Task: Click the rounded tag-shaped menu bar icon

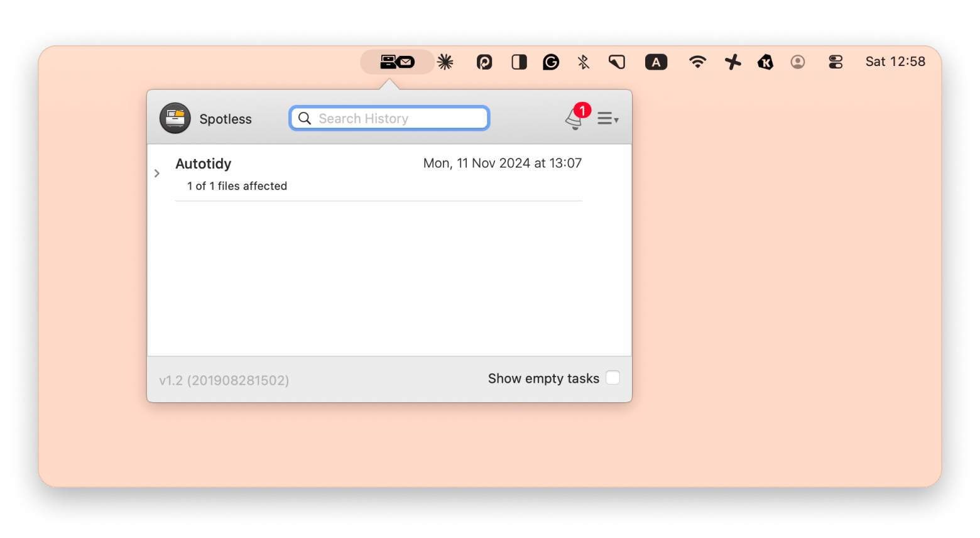Action: [617, 62]
